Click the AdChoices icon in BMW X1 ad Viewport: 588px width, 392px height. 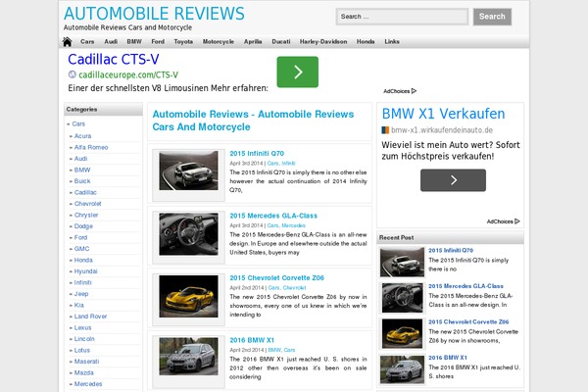517,221
